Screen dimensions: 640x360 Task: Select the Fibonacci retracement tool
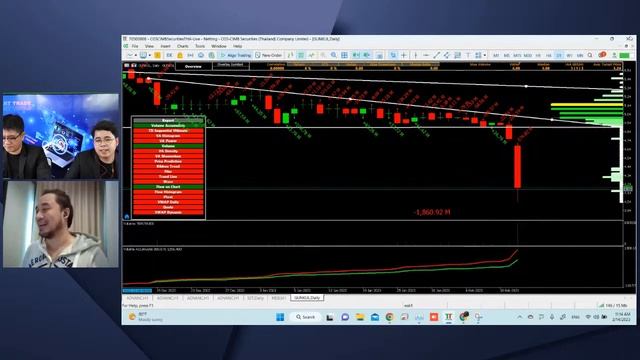(x=458, y=55)
